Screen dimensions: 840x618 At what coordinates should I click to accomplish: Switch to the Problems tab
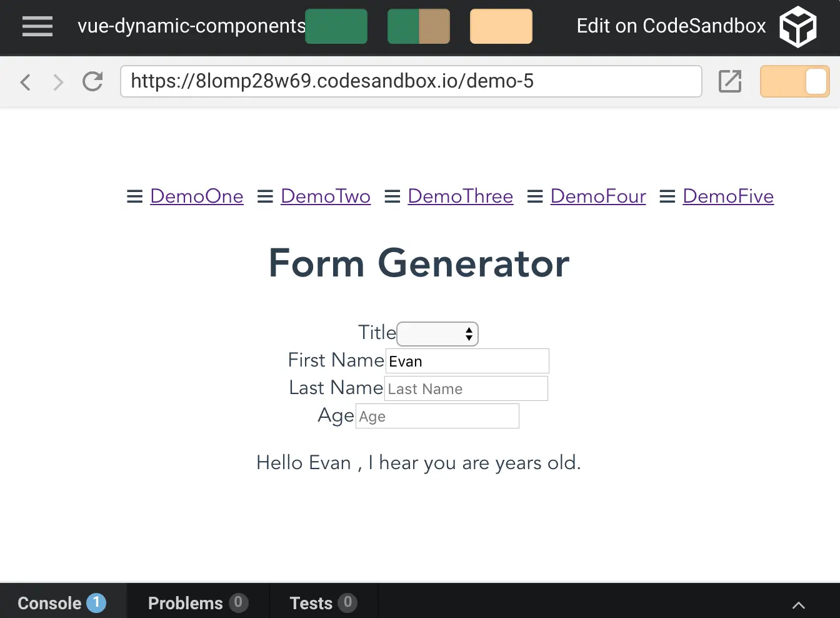point(198,602)
